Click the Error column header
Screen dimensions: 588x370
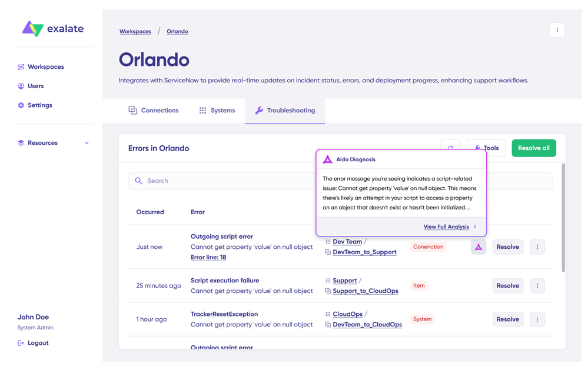[198, 212]
